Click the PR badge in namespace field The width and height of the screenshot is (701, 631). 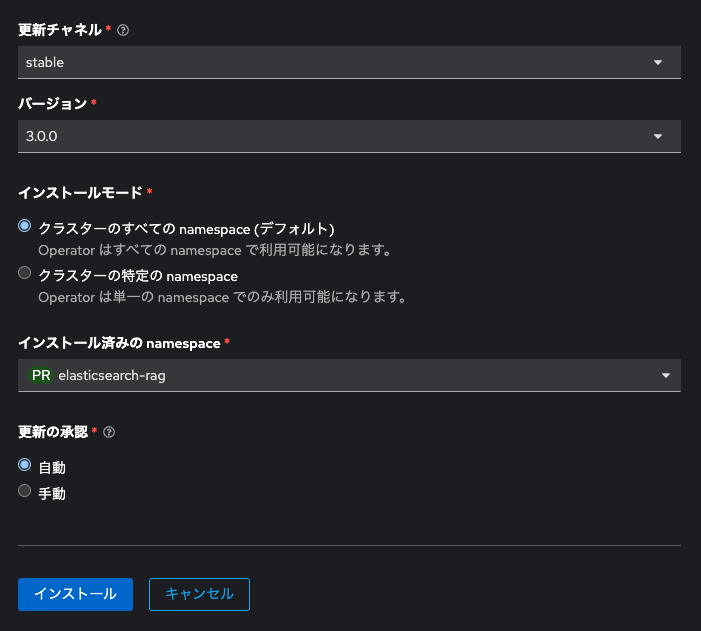point(41,375)
